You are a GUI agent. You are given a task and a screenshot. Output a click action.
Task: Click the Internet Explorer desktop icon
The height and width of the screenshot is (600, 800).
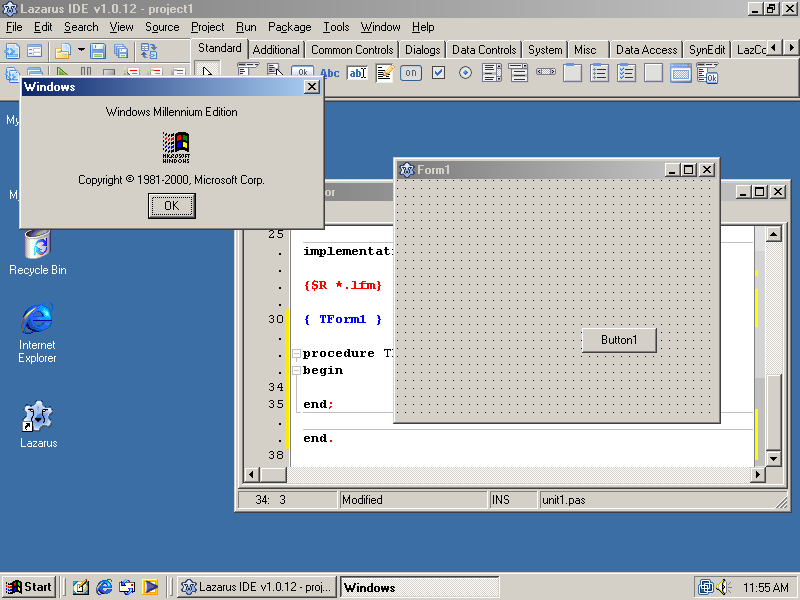37,332
